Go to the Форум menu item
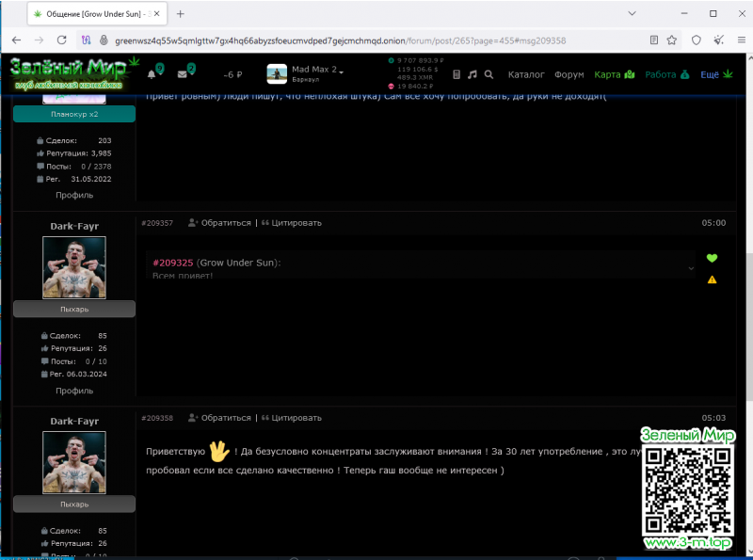The image size is (753, 560). 569,74
